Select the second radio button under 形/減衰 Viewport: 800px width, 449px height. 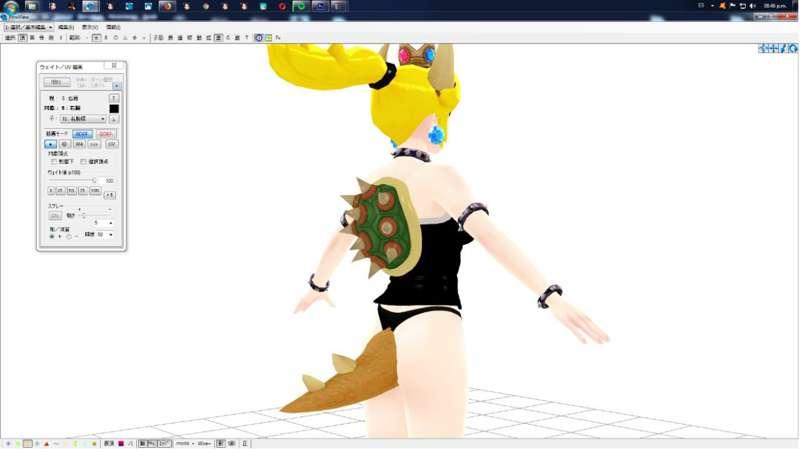click(68, 236)
